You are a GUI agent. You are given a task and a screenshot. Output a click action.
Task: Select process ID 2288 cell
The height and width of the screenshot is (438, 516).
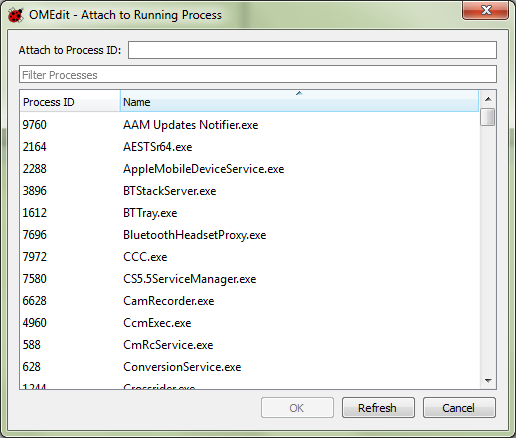point(35,169)
